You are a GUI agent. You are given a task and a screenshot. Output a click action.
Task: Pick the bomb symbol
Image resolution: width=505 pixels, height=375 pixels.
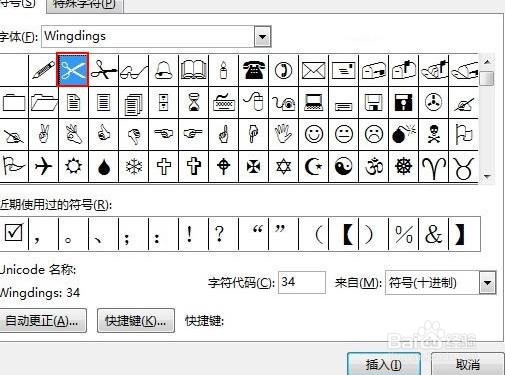403,134
